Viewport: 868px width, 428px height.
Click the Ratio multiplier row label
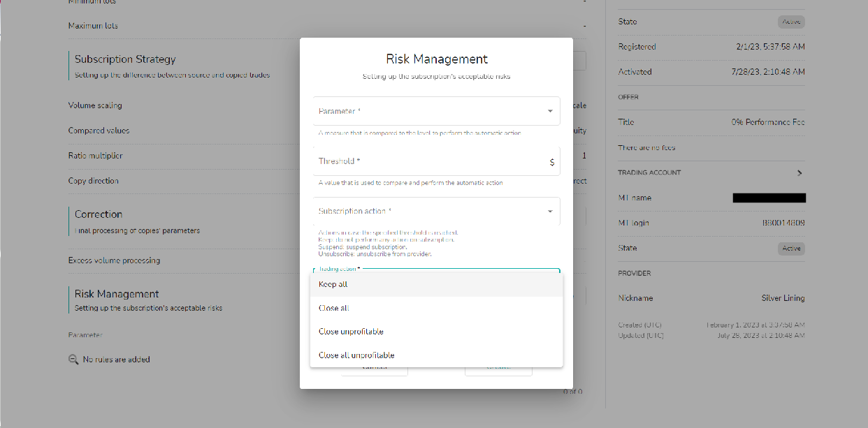point(96,156)
